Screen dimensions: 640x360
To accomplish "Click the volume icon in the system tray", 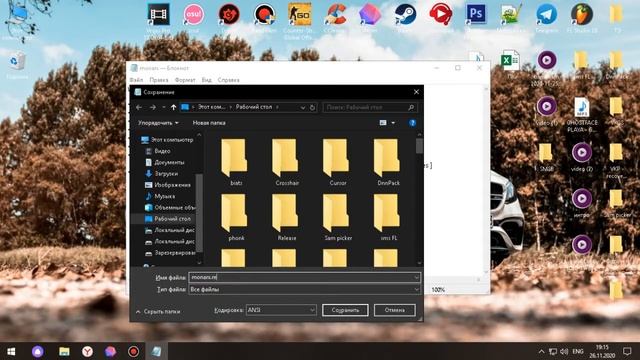I will tap(564, 351).
